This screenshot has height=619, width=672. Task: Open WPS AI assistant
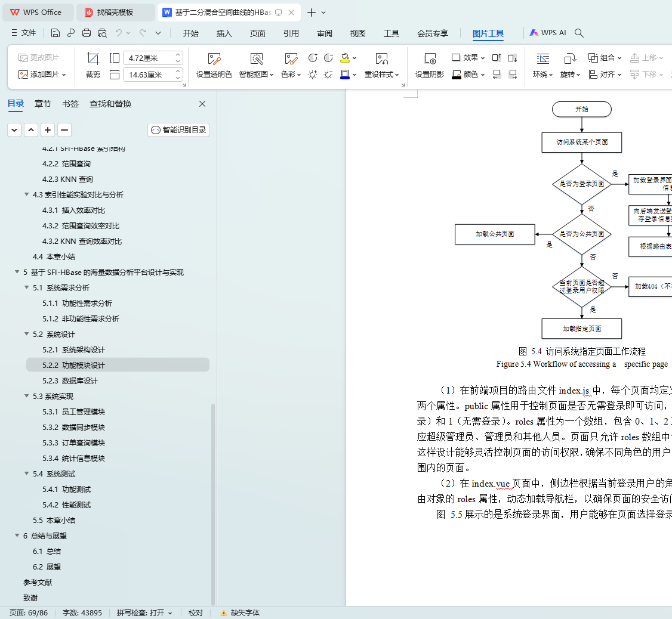coord(548,33)
